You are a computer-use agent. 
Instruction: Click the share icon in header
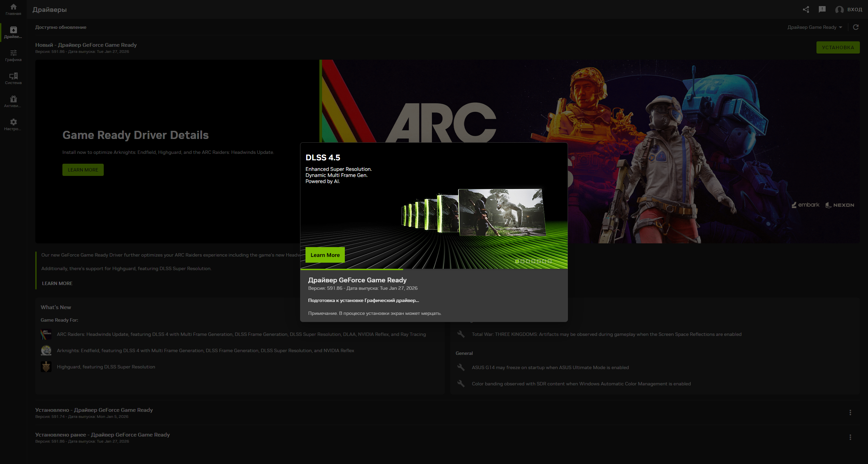(x=806, y=9)
